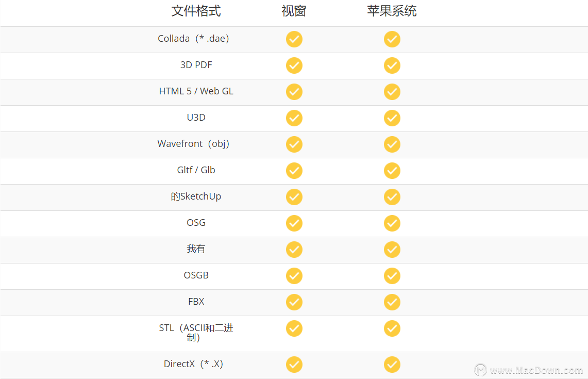Click the OSG checkmark under 苹果系统
The height and width of the screenshot is (379, 588).
click(392, 223)
